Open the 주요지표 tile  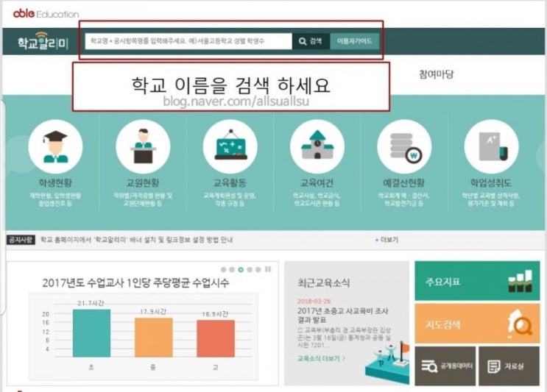click(477, 281)
